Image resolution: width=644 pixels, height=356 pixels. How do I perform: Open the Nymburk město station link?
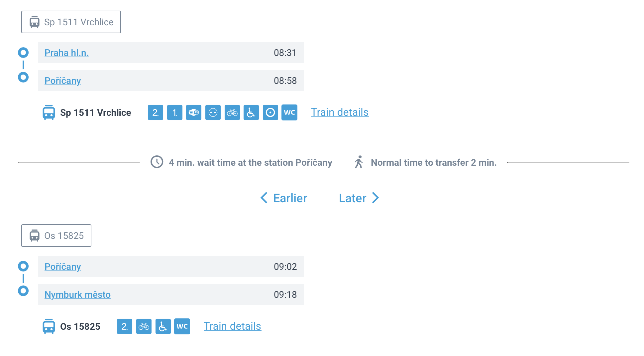77,294
